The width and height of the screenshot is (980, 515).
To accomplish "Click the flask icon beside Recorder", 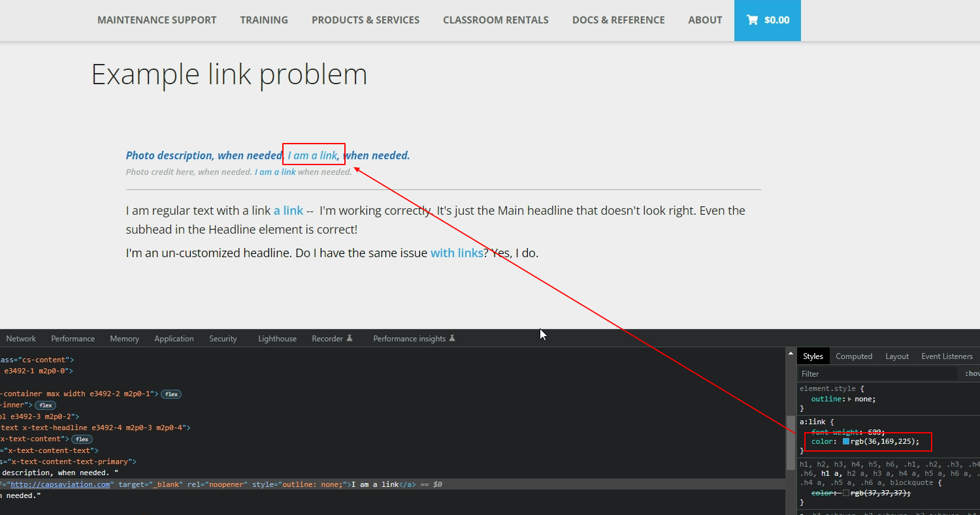I will 350,338.
